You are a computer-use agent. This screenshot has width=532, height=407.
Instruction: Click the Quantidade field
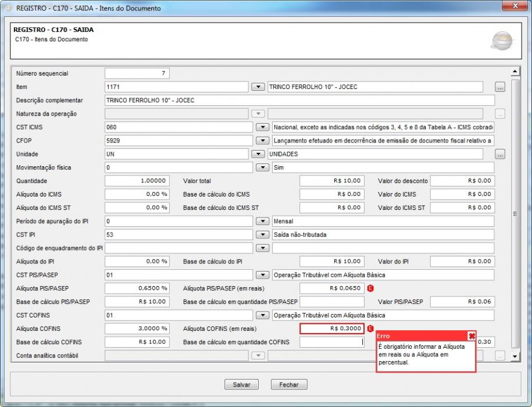(x=137, y=181)
